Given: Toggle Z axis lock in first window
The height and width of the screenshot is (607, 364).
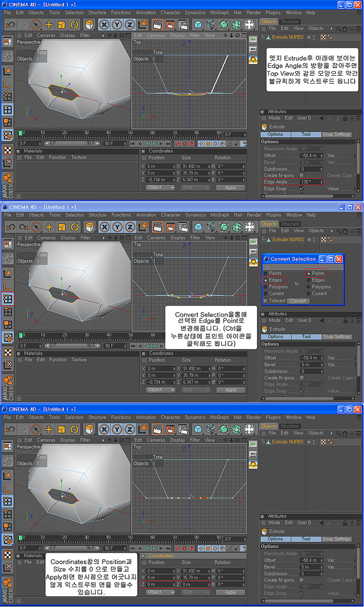Looking at the screenshot, I should coord(129,24).
